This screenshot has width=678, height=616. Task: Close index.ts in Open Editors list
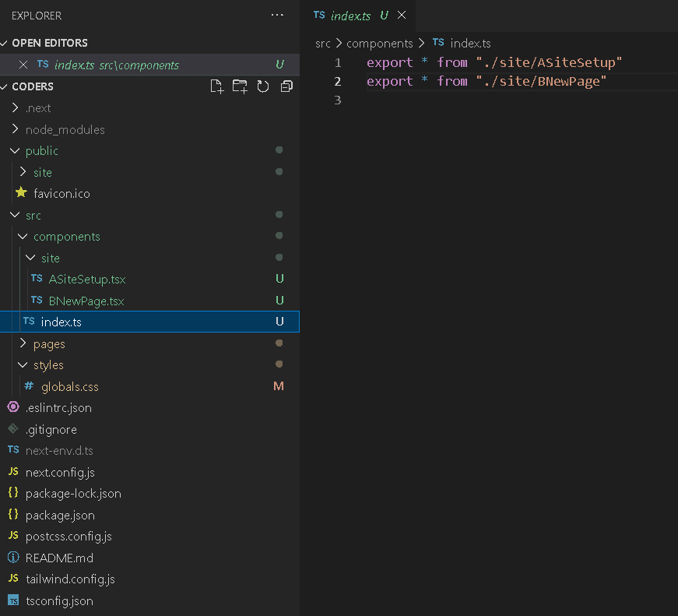[23, 65]
